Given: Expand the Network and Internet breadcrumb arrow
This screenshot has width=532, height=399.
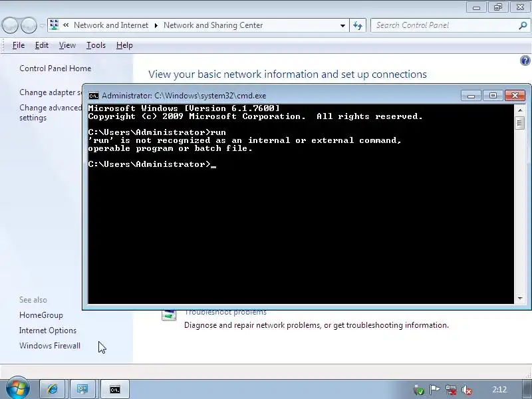Looking at the screenshot, I should tap(156, 25).
